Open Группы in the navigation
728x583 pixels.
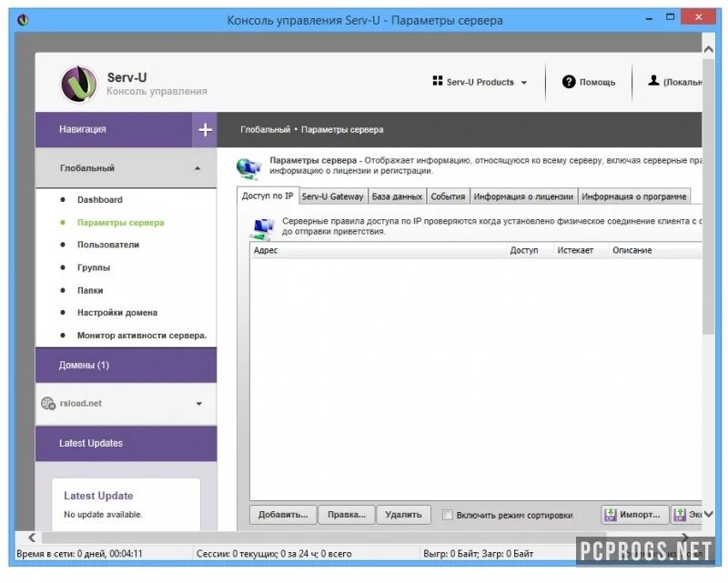[94, 267]
